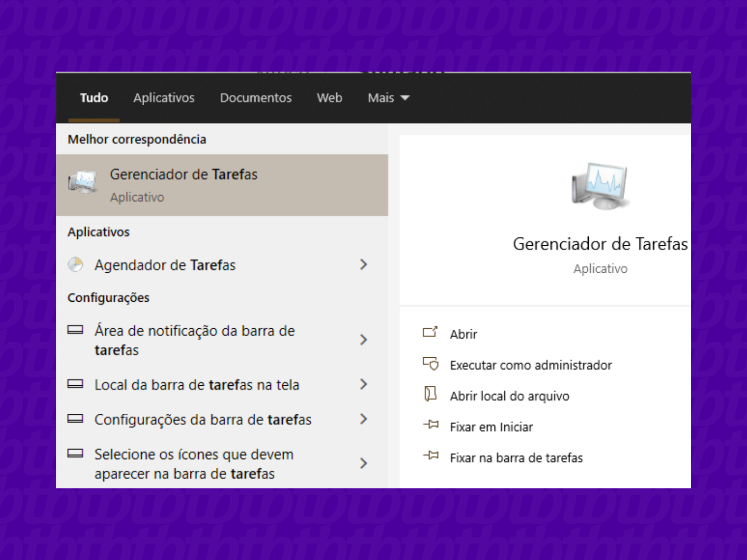Click the Agendador de Tarefas app icon

pyautogui.click(x=75, y=264)
